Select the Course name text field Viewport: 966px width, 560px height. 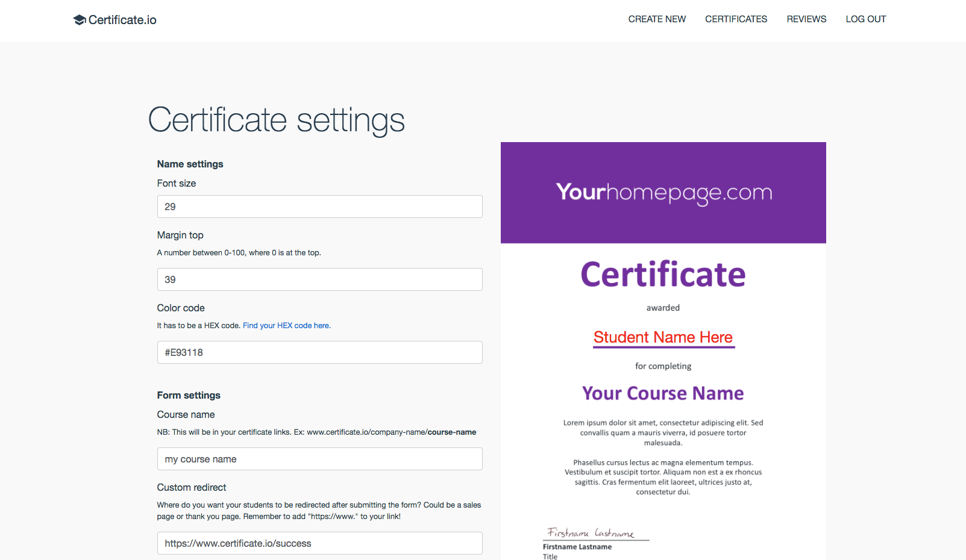319,459
